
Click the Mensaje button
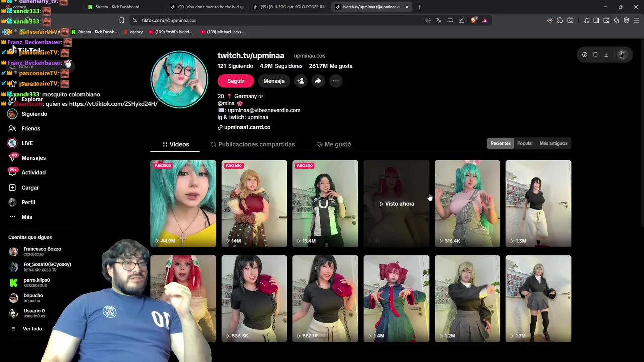tap(274, 81)
